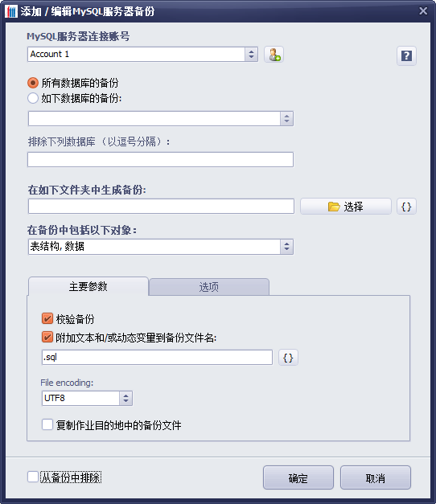
Task: Select the 主要参数 tab
Action: click(88, 286)
